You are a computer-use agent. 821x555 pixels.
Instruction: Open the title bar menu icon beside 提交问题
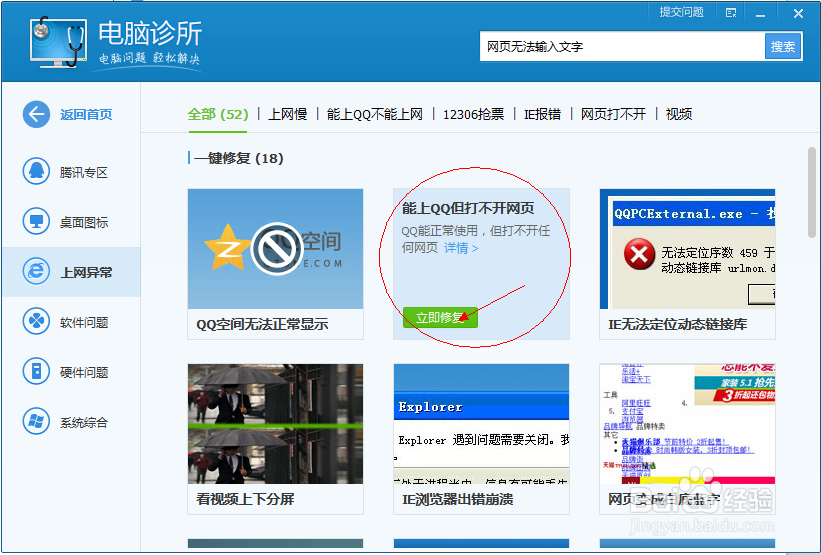click(731, 13)
